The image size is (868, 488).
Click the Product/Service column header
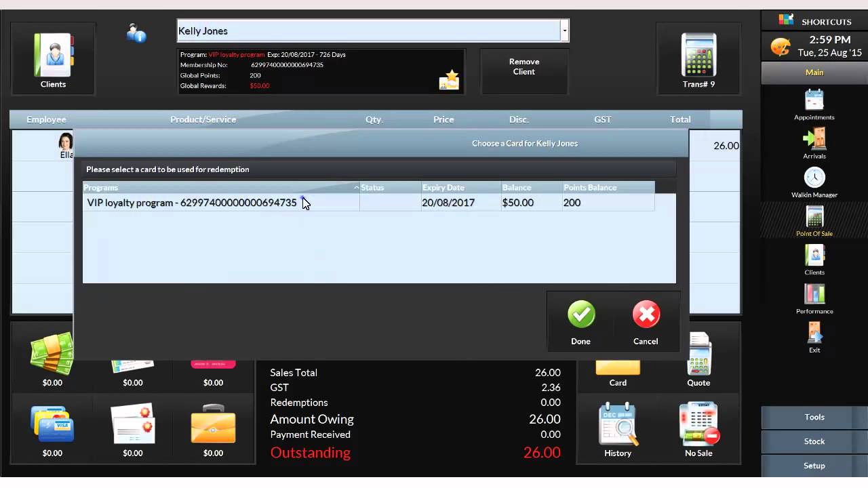click(x=203, y=119)
